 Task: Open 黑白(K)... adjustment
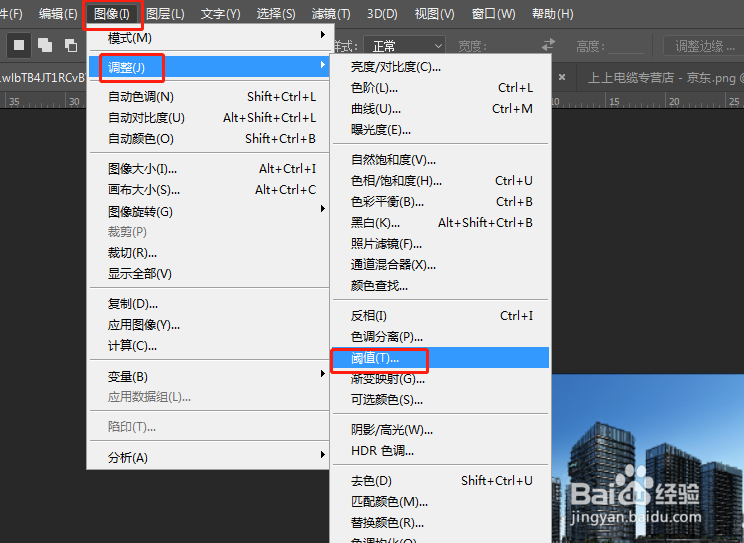click(x=440, y=223)
